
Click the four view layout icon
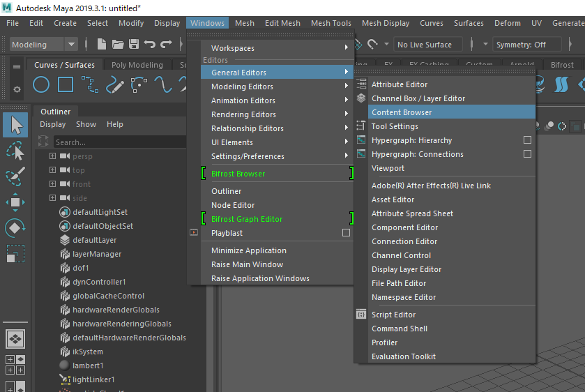15,365
